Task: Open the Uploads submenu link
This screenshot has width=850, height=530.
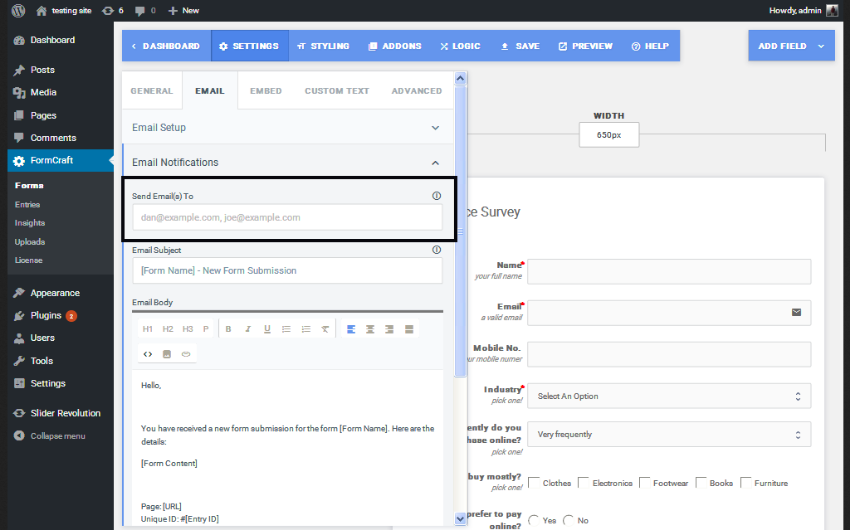Action: tap(30, 242)
